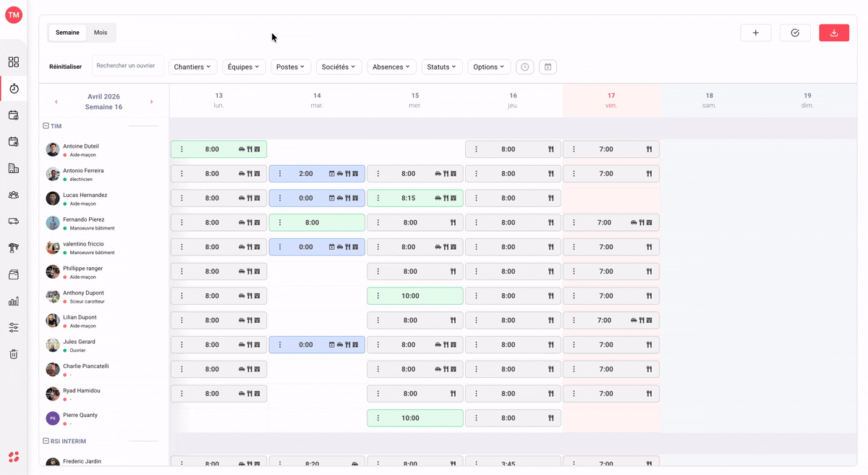Open three-dot menu on Antoine Duteil's Monday entry

pos(182,149)
